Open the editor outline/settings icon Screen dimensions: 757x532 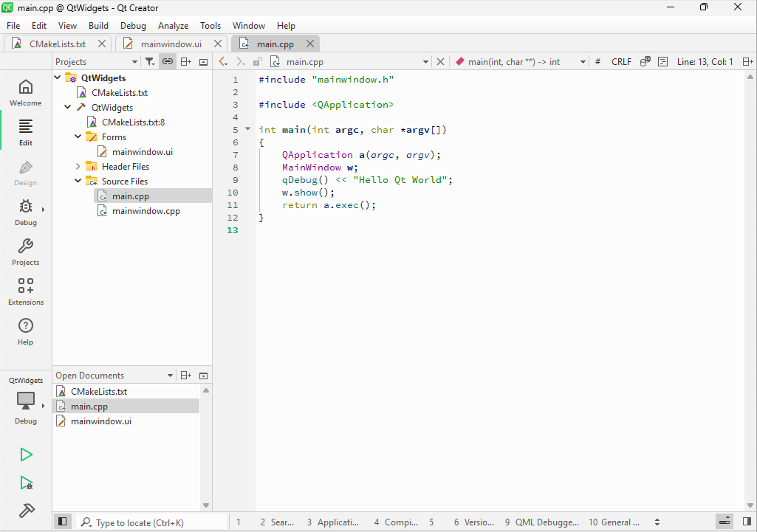[x=663, y=62]
